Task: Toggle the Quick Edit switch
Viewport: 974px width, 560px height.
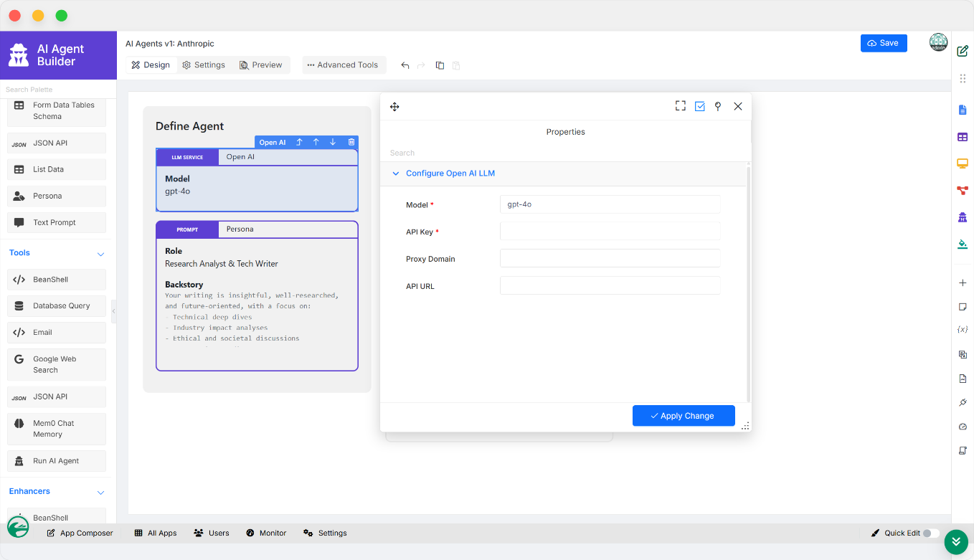Action: click(930, 533)
